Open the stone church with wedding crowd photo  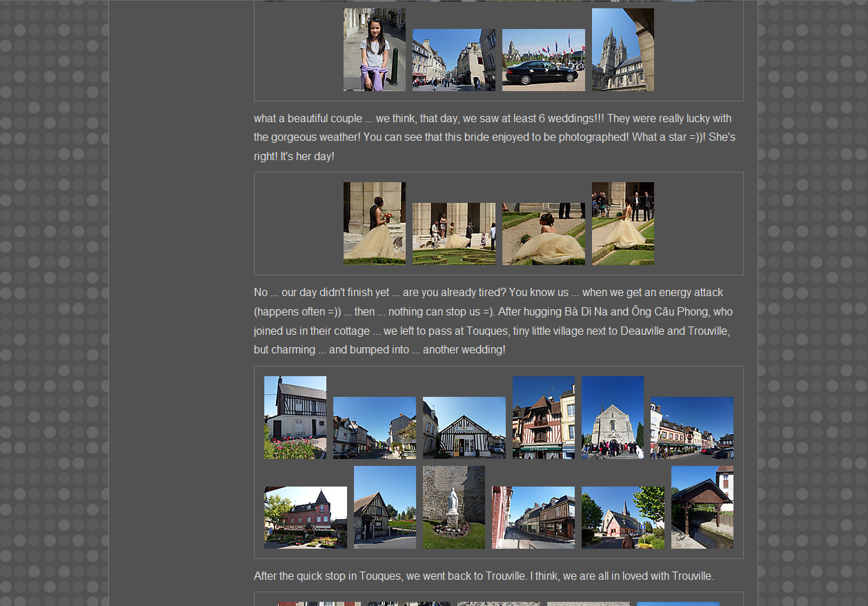(612, 418)
